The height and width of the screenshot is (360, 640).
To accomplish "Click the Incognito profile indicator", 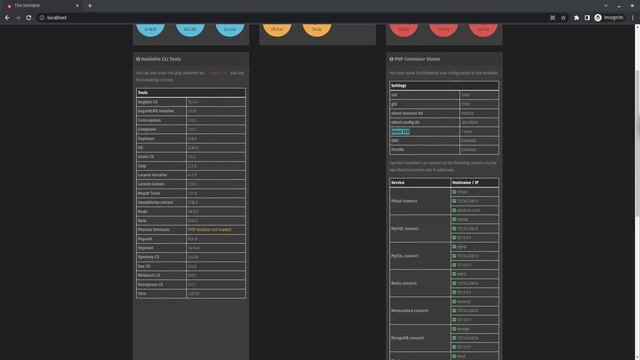I will coord(609,18).
